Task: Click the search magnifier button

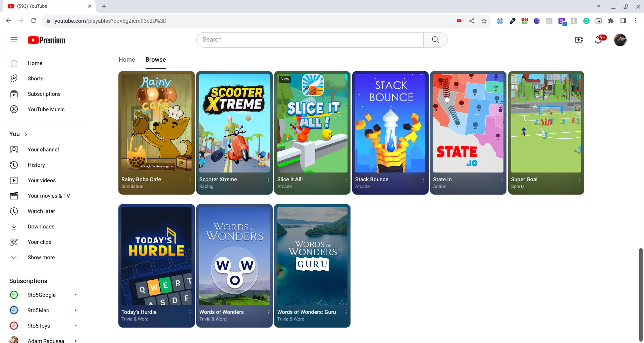Action: click(435, 40)
